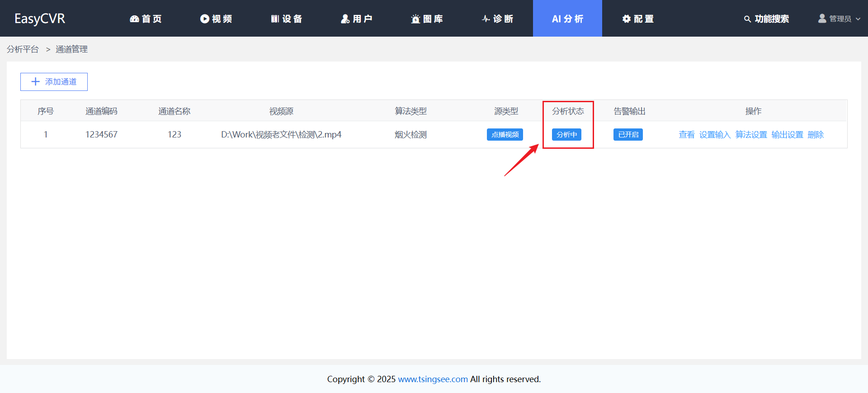This screenshot has height=393, width=868.
Task: Click 查看 for channel 123
Action: click(686, 135)
